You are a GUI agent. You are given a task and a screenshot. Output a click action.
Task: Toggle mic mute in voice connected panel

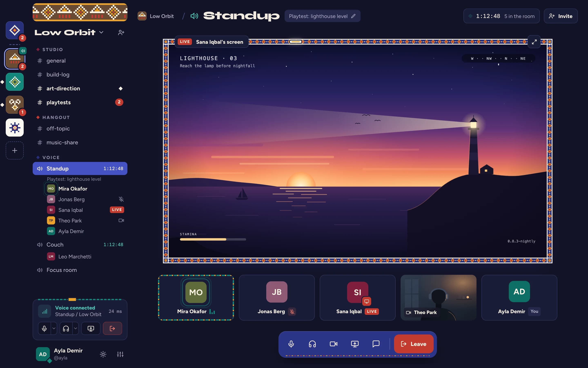[44, 329]
